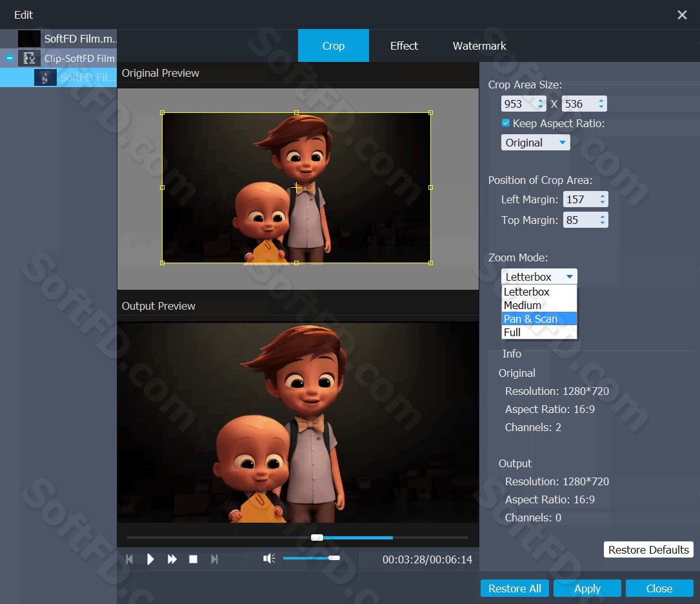
Task: Select the Clip-SoftFD Film tree row
Action: coord(59,58)
